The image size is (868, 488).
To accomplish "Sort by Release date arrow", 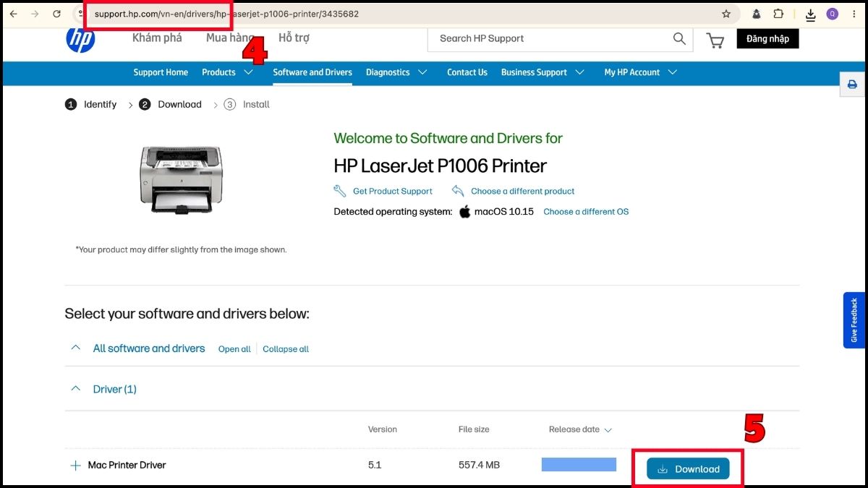I will pos(608,429).
